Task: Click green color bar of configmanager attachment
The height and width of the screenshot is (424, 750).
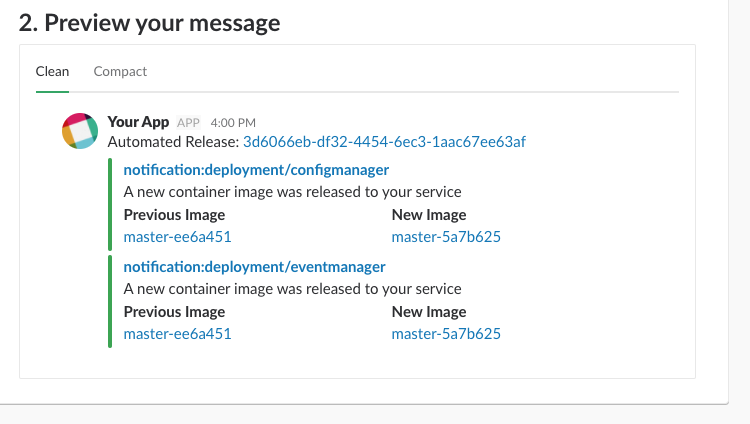Action: (110, 204)
